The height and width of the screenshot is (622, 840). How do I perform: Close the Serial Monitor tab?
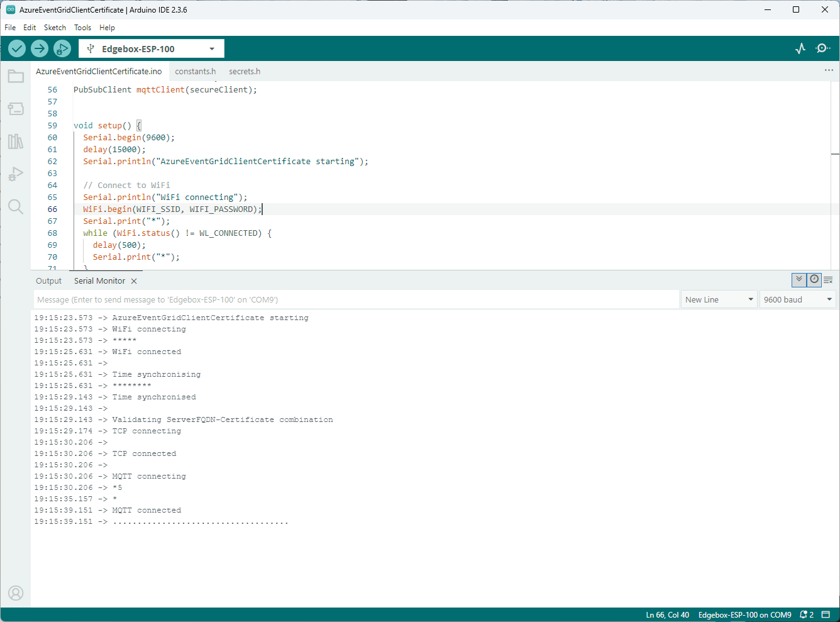pos(134,281)
